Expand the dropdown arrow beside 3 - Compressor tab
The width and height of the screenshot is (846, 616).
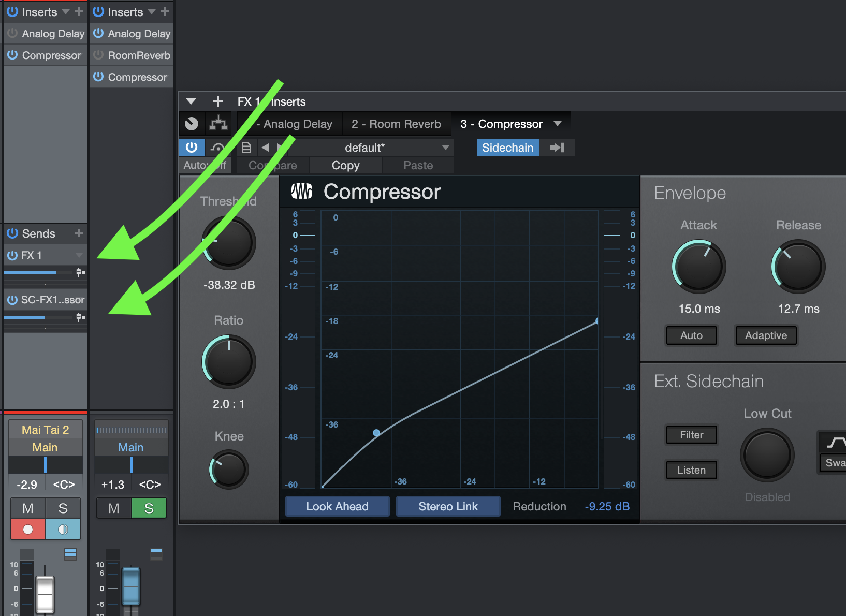(x=558, y=124)
